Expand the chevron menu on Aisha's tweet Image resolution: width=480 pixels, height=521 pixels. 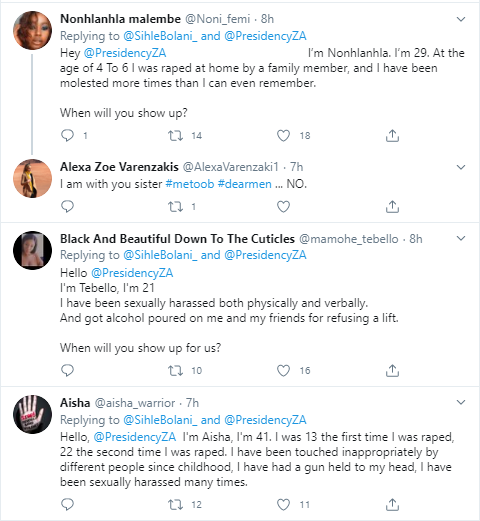pos(461,402)
